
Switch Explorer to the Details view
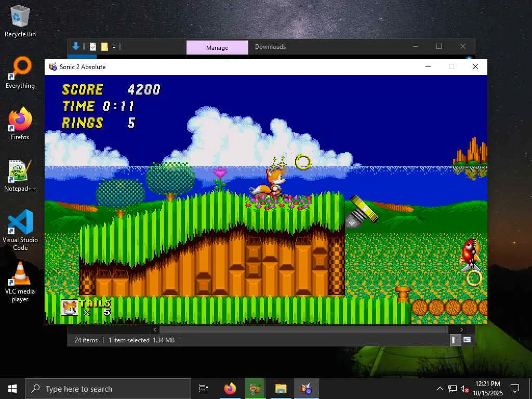click(x=455, y=340)
